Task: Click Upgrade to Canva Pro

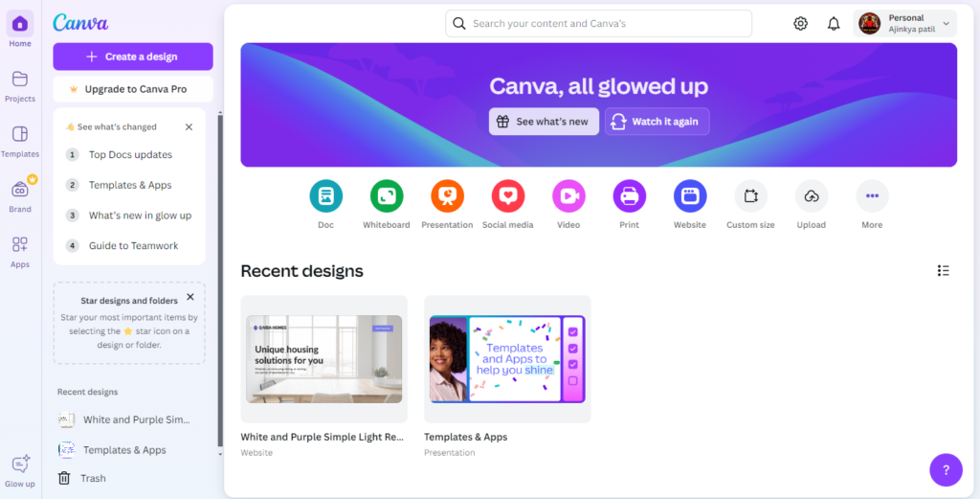Action: click(x=133, y=89)
